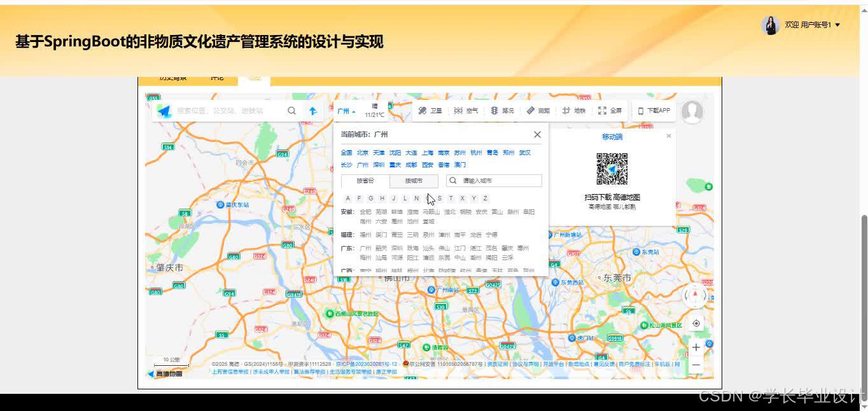Jump to letter A in province index

point(347,199)
